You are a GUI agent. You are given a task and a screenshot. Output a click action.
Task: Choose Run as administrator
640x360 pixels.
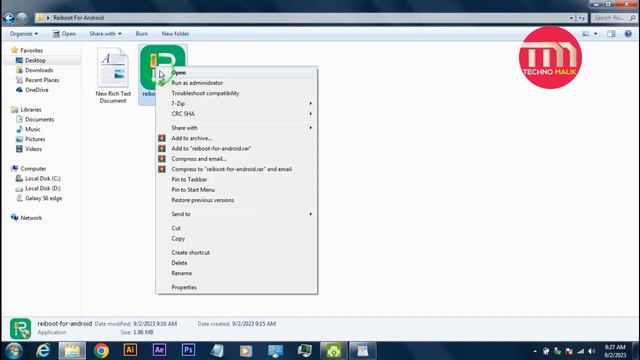click(236, 83)
